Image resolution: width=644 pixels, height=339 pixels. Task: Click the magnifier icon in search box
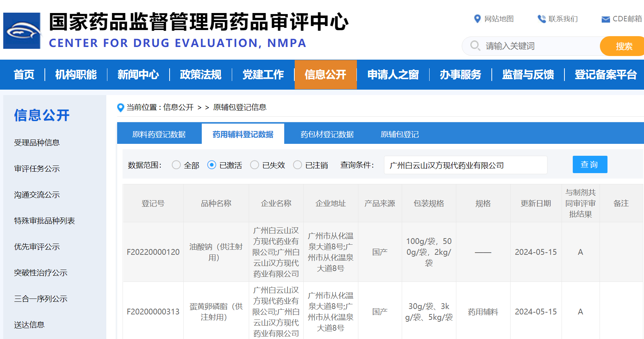point(475,46)
